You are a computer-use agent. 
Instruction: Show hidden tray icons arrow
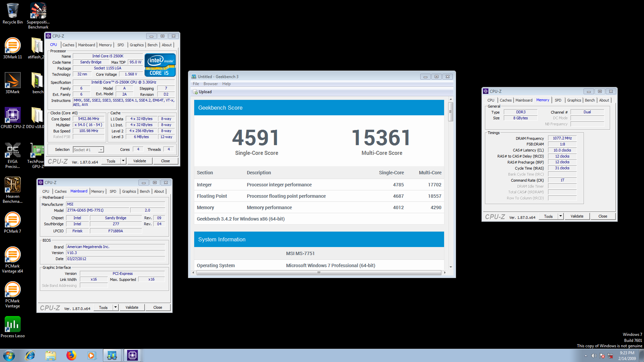(x=586, y=356)
